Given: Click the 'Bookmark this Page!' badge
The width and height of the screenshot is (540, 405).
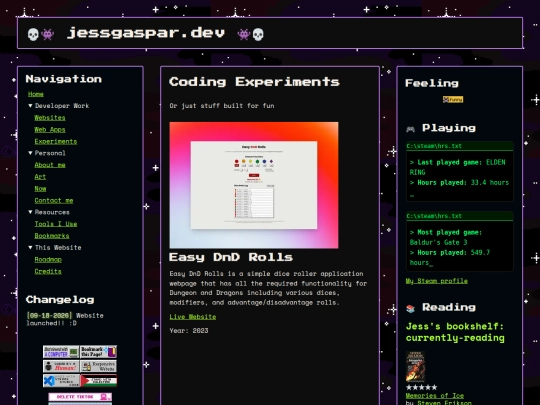Looking at the screenshot, I should (98, 352).
